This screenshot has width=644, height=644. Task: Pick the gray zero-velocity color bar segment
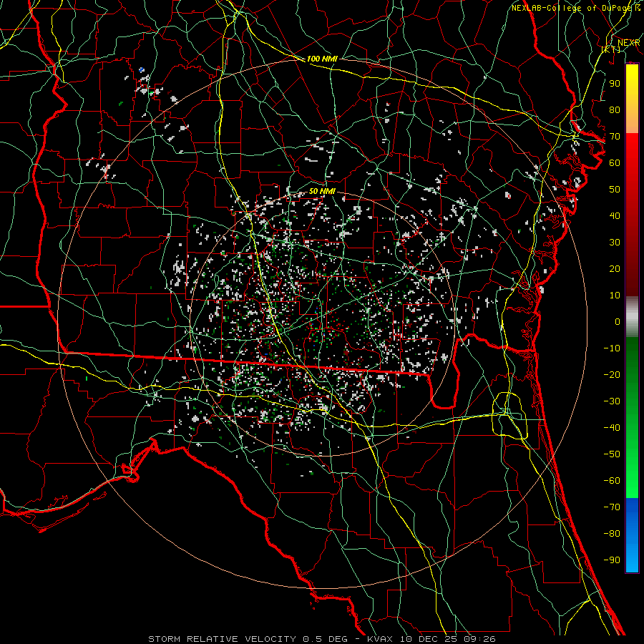632,317
